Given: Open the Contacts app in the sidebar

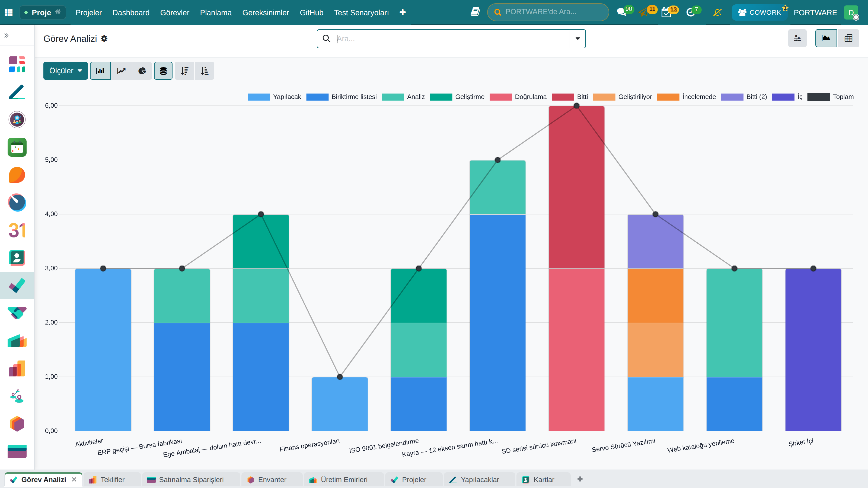Looking at the screenshot, I should pos(17,258).
